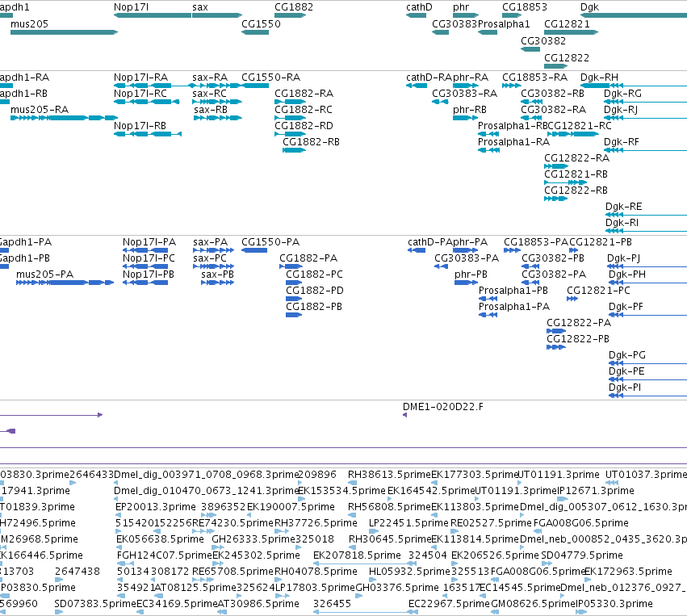This screenshot has width=687, height=616.
Task: Select the sax gene label
Action: click(x=199, y=7)
